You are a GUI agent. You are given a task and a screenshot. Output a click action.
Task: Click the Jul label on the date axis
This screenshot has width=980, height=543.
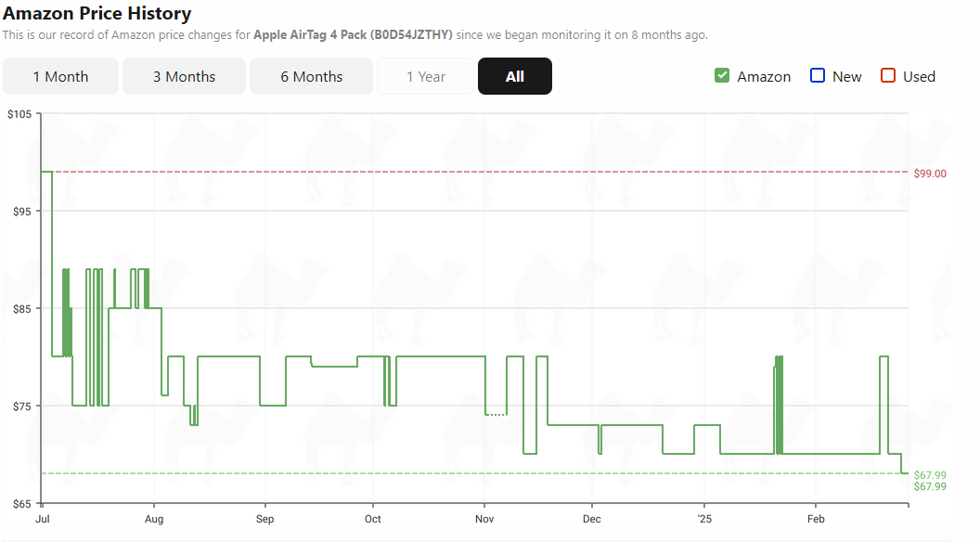pos(42,518)
